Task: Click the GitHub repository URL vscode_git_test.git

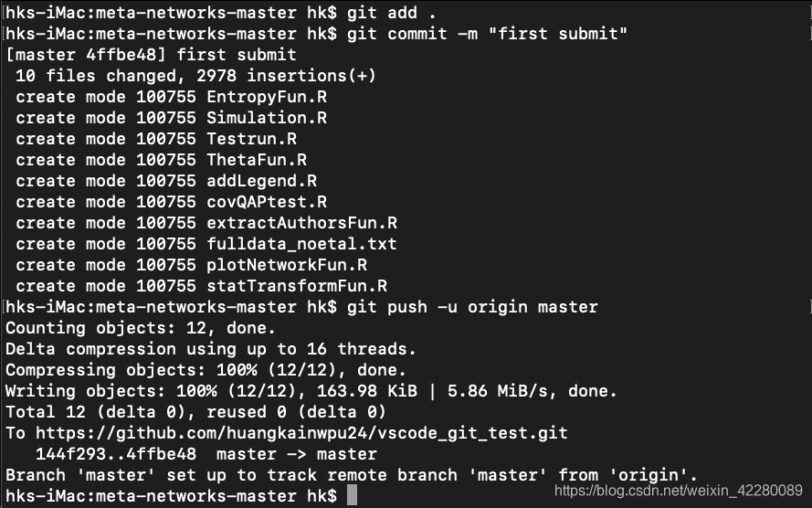Action: click(301, 433)
